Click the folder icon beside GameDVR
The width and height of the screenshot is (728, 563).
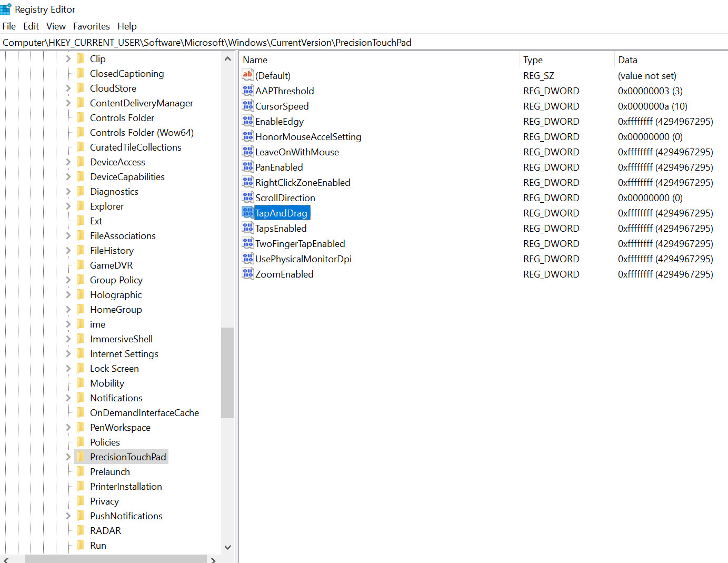81,265
